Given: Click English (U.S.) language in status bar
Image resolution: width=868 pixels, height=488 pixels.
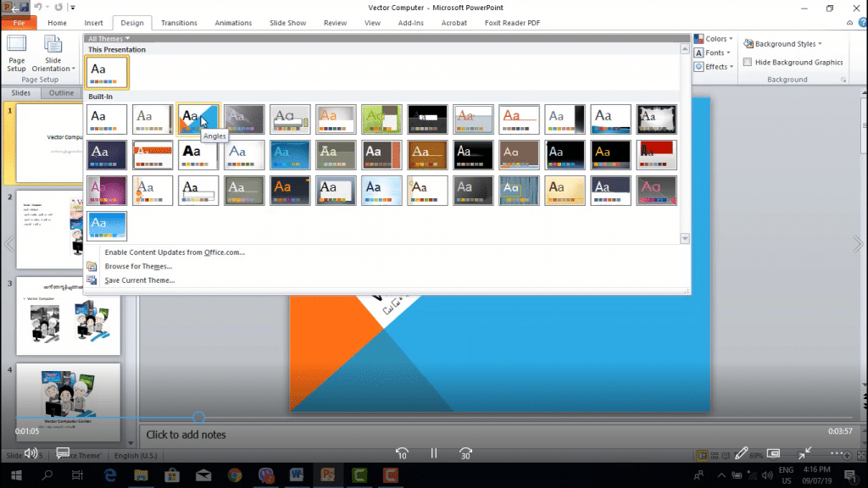Looking at the screenshot, I should click(136, 455).
